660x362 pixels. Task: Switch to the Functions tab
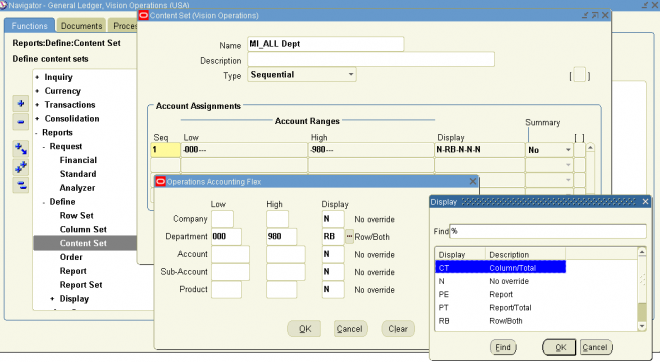point(29,26)
